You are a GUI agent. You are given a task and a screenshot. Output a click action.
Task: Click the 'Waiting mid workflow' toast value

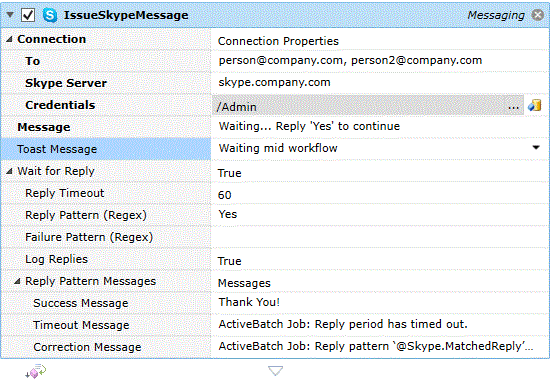click(x=278, y=148)
